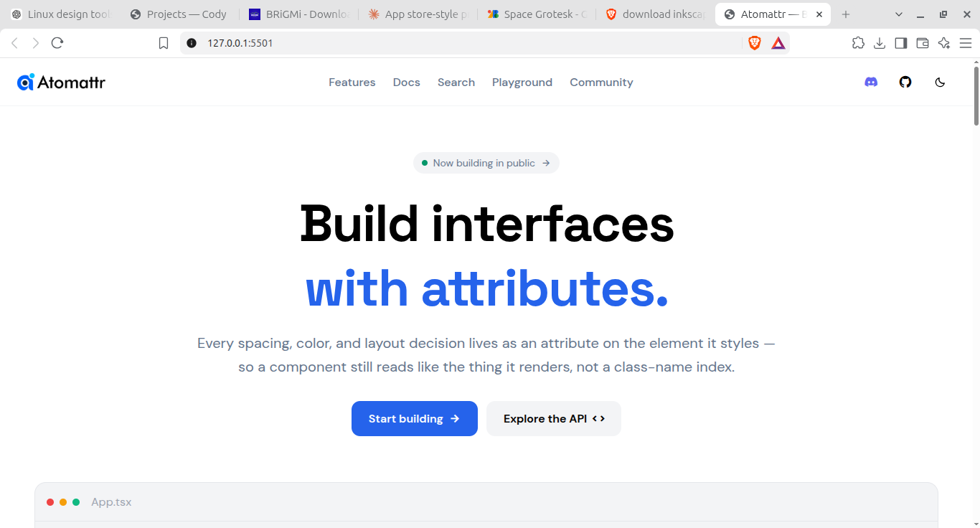
Task: Toggle the browser sidebar panel
Action: coord(901,43)
